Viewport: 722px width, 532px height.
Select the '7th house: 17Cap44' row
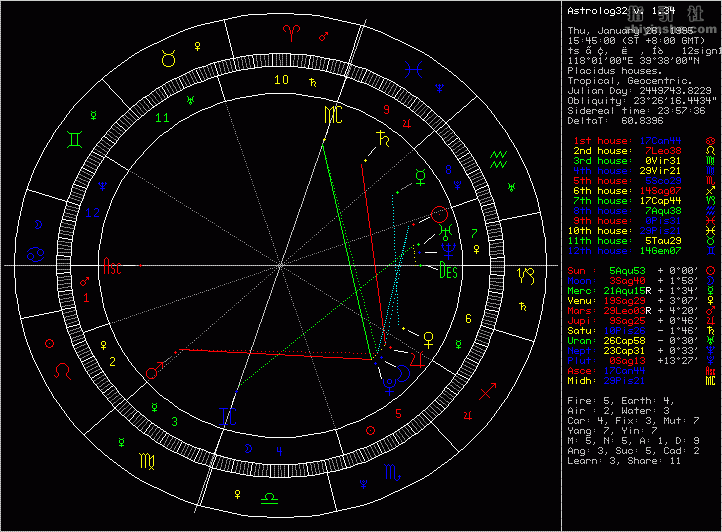[x=644, y=201]
